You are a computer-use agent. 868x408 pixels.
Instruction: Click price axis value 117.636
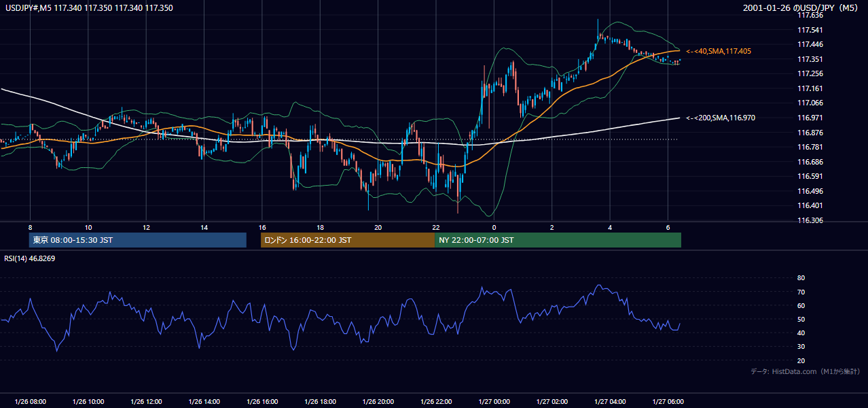pyautogui.click(x=810, y=15)
